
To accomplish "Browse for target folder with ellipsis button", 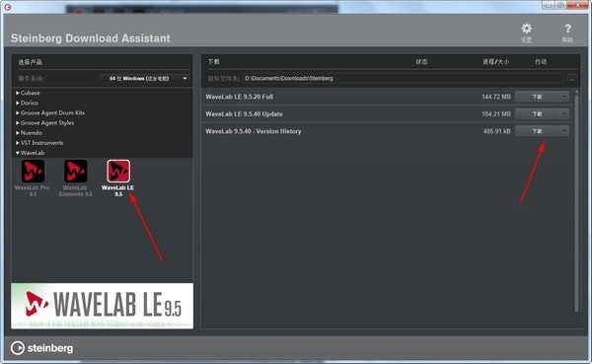I will click(x=572, y=79).
